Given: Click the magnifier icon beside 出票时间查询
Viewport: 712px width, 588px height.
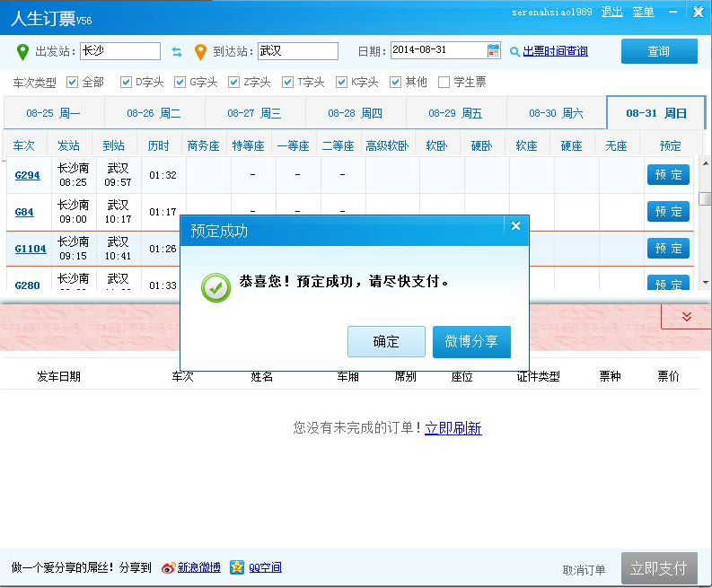Looking at the screenshot, I should 514,52.
